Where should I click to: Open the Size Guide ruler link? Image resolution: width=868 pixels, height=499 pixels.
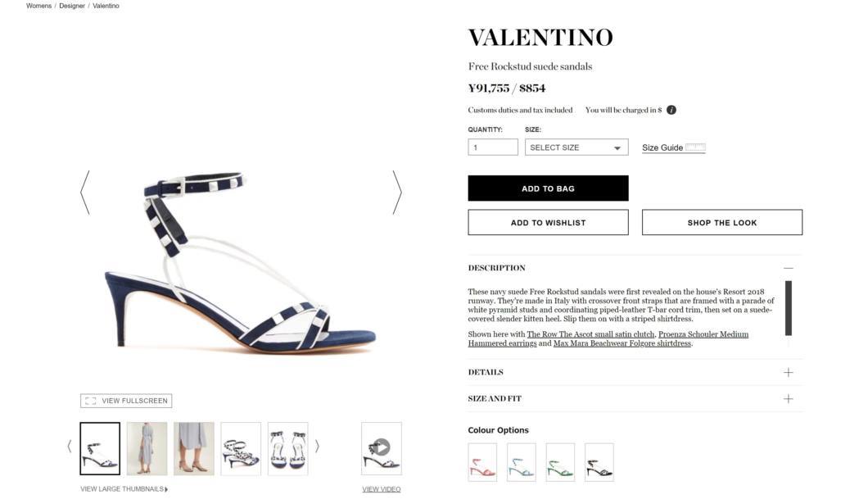click(x=673, y=147)
